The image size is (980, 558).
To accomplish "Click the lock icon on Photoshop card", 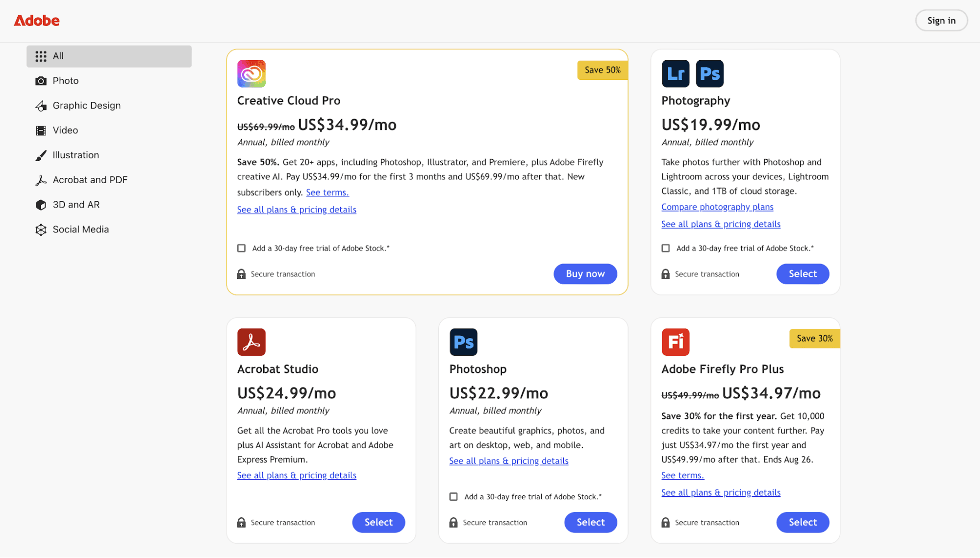I will [453, 523].
